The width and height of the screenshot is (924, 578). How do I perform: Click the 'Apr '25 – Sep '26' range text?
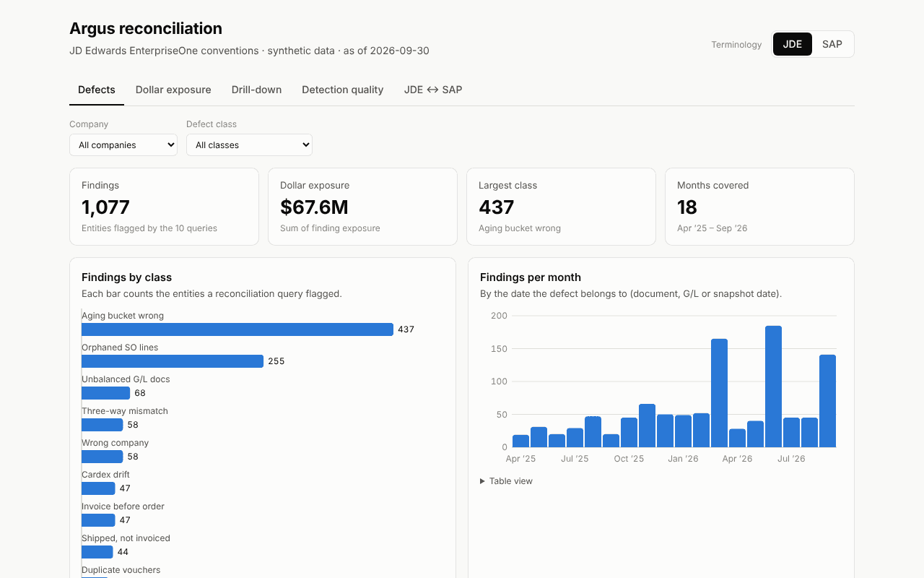(x=712, y=228)
